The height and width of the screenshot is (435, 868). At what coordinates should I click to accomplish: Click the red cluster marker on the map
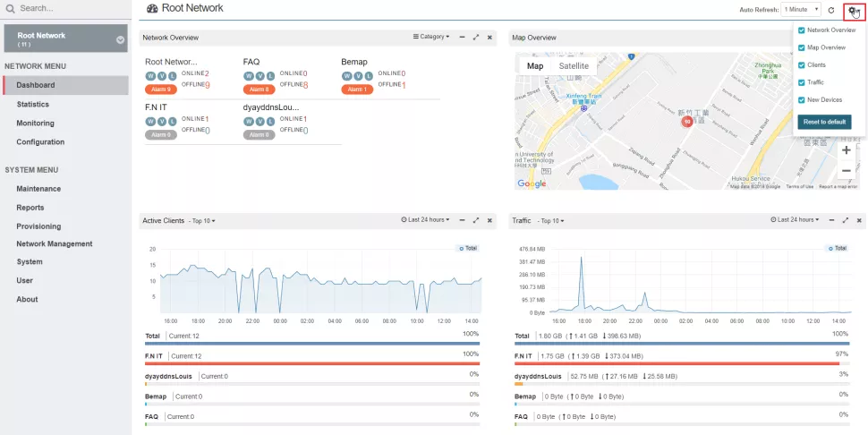686,121
